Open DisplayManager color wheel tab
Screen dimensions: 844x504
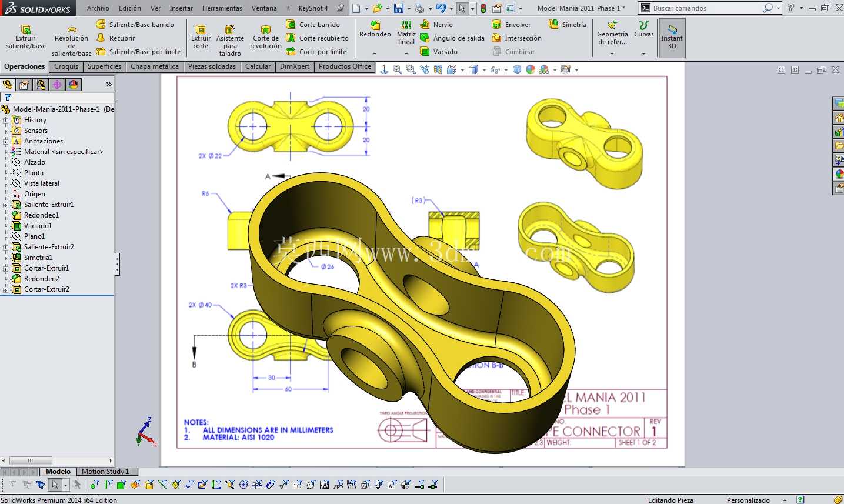[74, 85]
